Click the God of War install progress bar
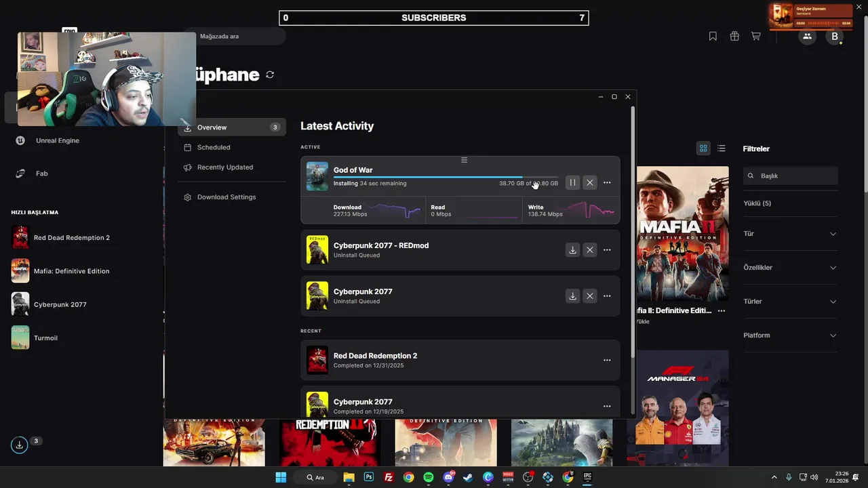Viewport: 868px width, 488px height. (x=446, y=177)
